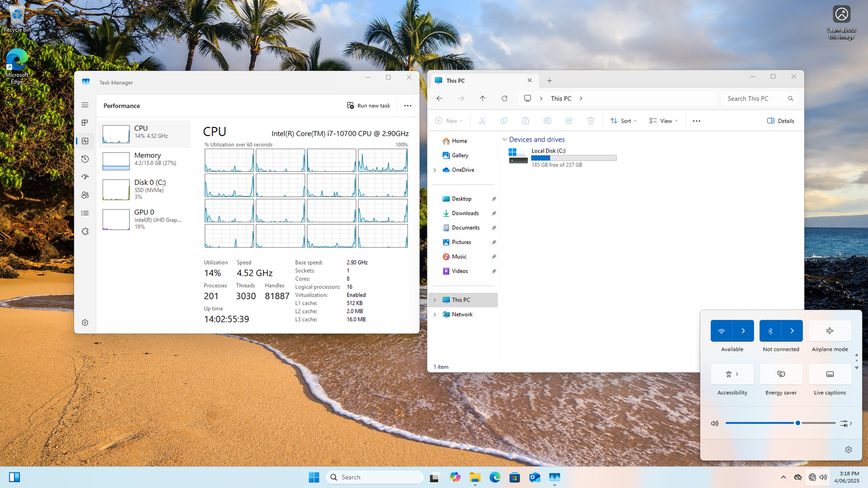
Task: Go back in File Explorer
Action: (439, 99)
